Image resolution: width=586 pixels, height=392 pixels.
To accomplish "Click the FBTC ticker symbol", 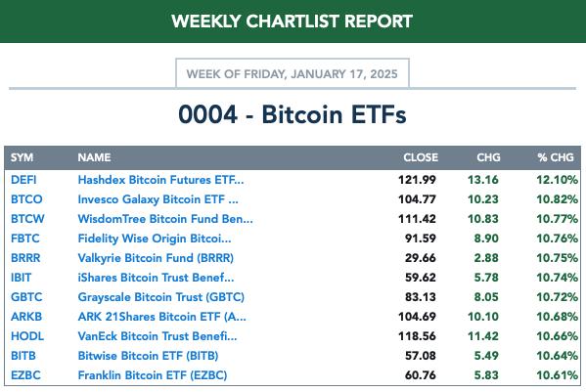I will 25,239.
